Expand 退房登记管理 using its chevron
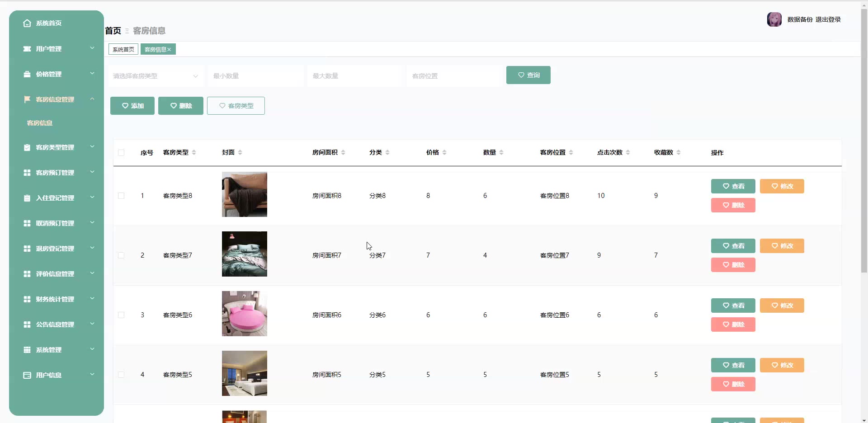 tap(92, 248)
